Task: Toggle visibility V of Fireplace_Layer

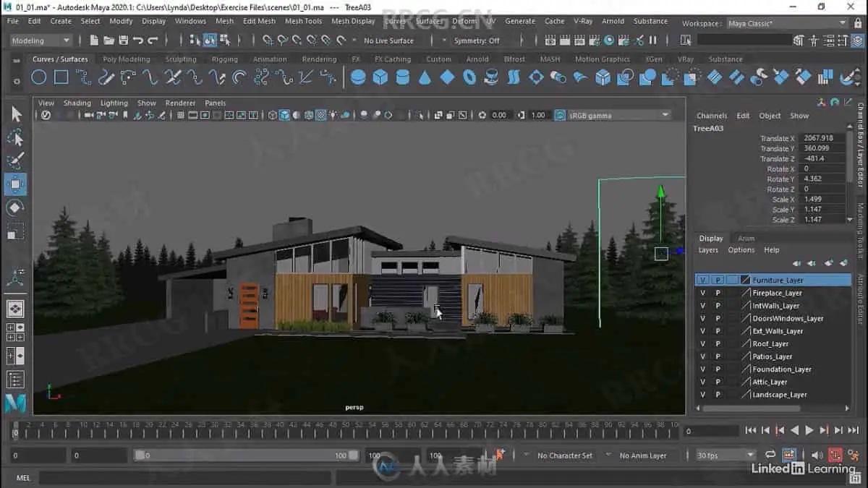Action: pos(702,293)
